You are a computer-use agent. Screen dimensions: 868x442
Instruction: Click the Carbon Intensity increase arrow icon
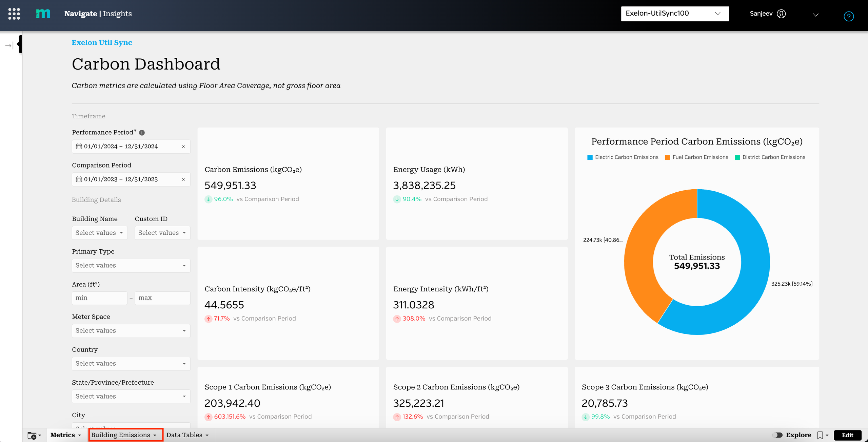pos(209,319)
